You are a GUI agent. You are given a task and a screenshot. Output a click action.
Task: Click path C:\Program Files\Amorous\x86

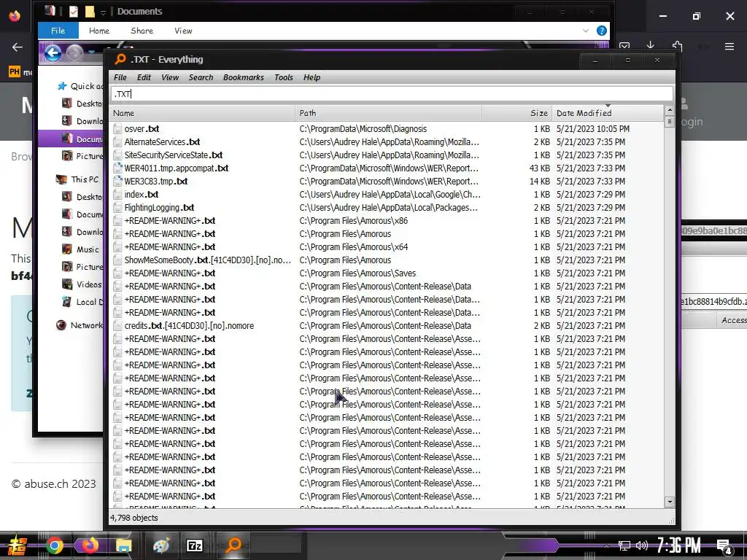pyautogui.click(x=354, y=220)
